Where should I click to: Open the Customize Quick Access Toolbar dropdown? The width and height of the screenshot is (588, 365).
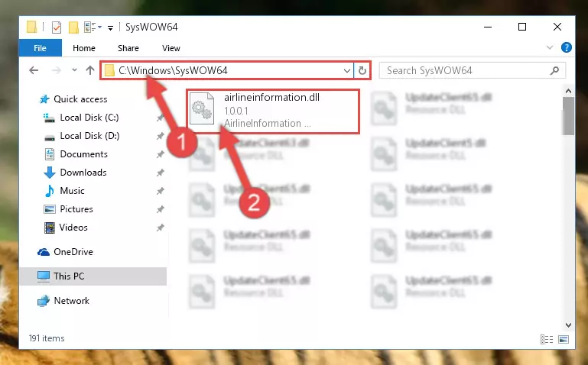[x=110, y=27]
